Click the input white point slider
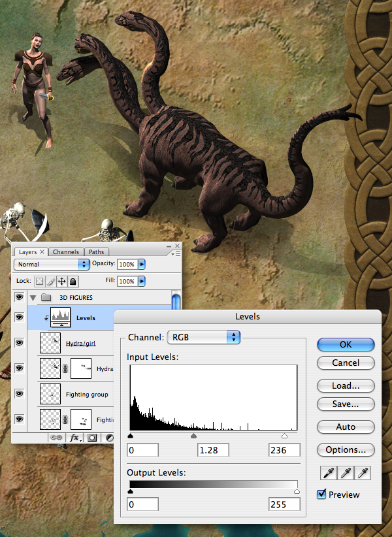This screenshot has width=392, height=537. tap(284, 436)
